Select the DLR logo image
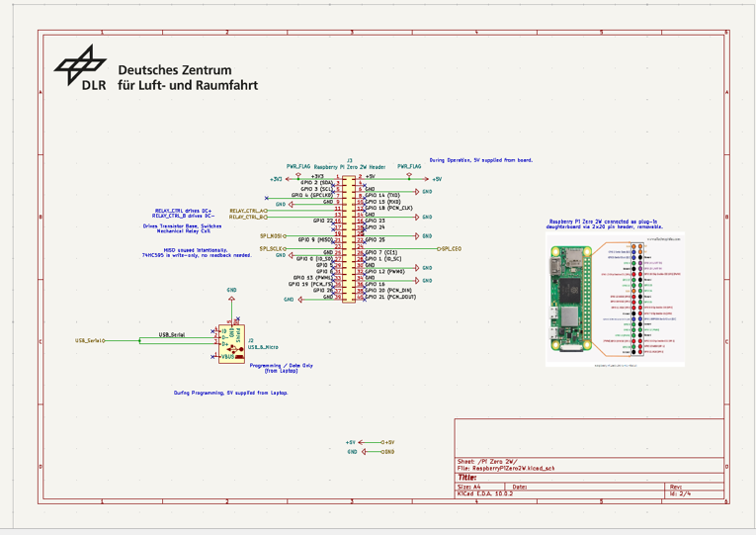The height and width of the screenshot is (535, 756). point(156,68)
